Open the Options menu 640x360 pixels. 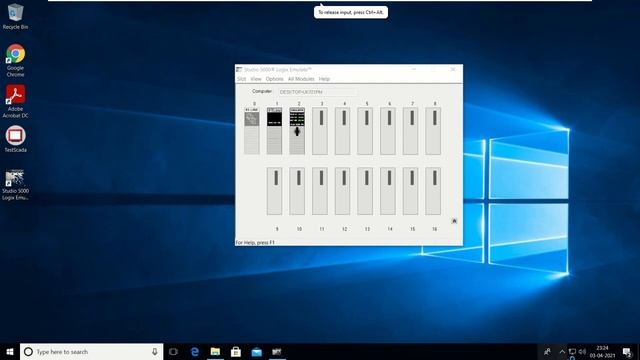(x=274, y=79)
